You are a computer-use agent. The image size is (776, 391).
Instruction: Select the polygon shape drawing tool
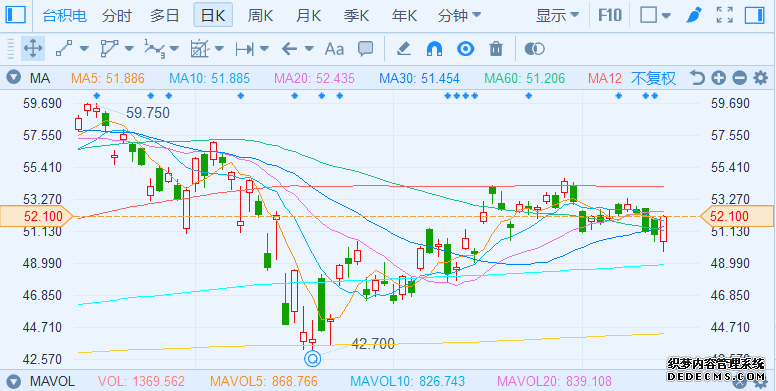(109, 49)
